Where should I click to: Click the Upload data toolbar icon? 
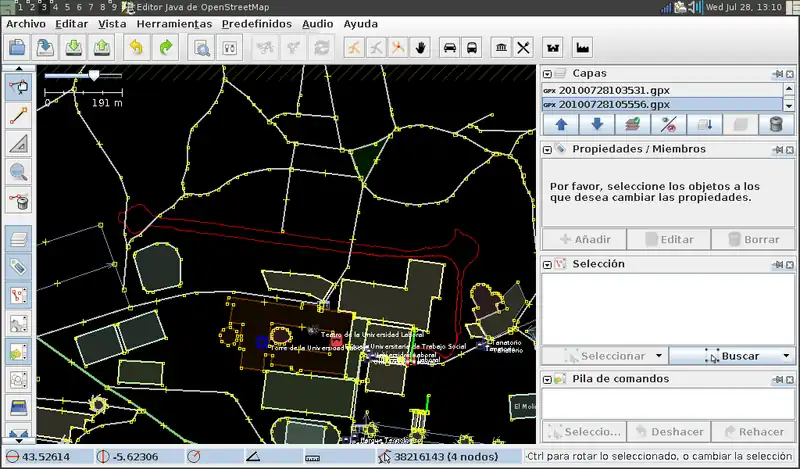tap(102, 47)
